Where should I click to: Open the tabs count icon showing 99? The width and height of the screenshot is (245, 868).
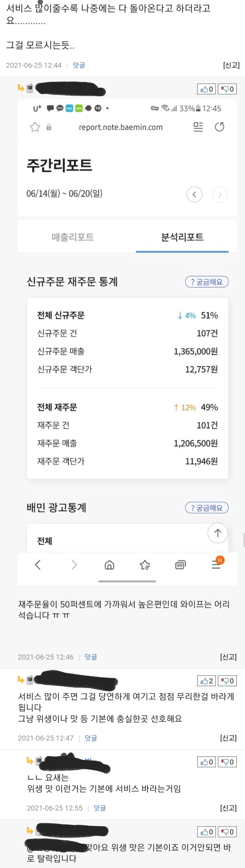pyautogui.click(x=180, y=565)
